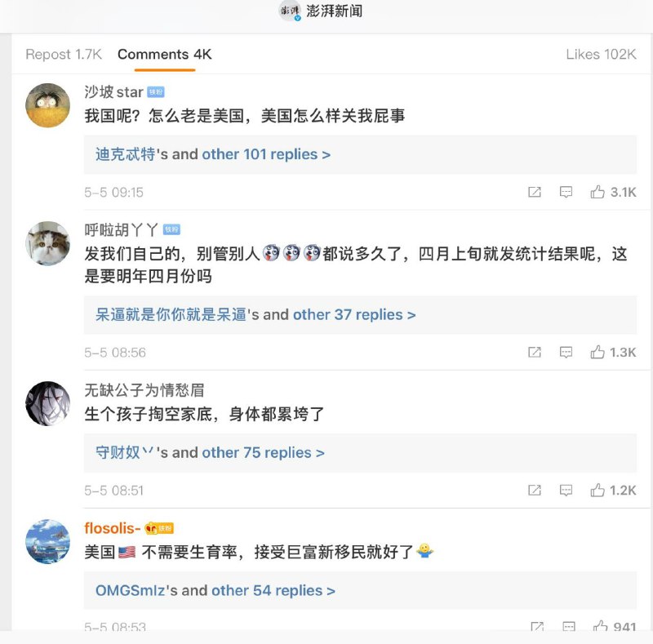Open the Likes 102K list
The image size is (653, 644).
tap(601, 55)
